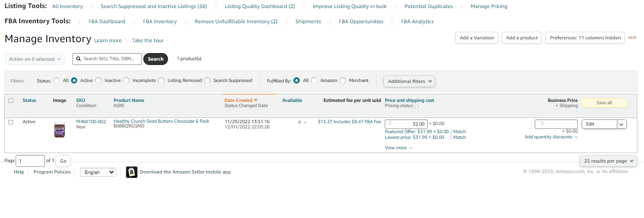
Task: Click the Healthy Crunch product thumbnail image
Action: pyautogui.click(x=60, y=129)
